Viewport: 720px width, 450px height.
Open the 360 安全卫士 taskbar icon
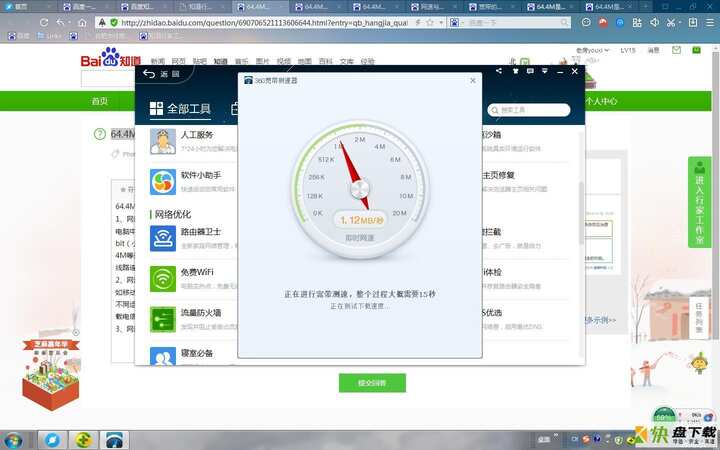pyautogui.click(x=83, y=440)
